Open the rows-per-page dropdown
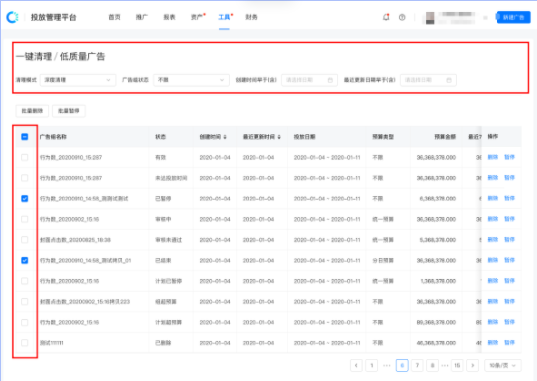 [x=503, y=366]
